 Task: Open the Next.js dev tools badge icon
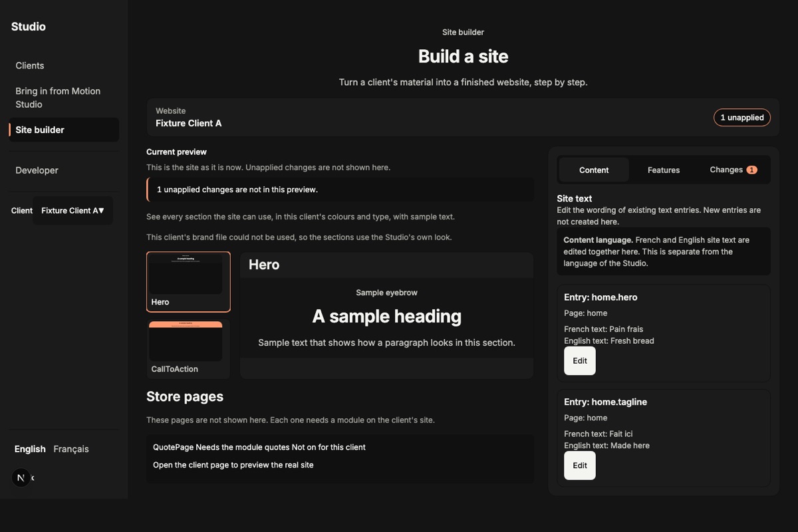(x=21, y=477)
